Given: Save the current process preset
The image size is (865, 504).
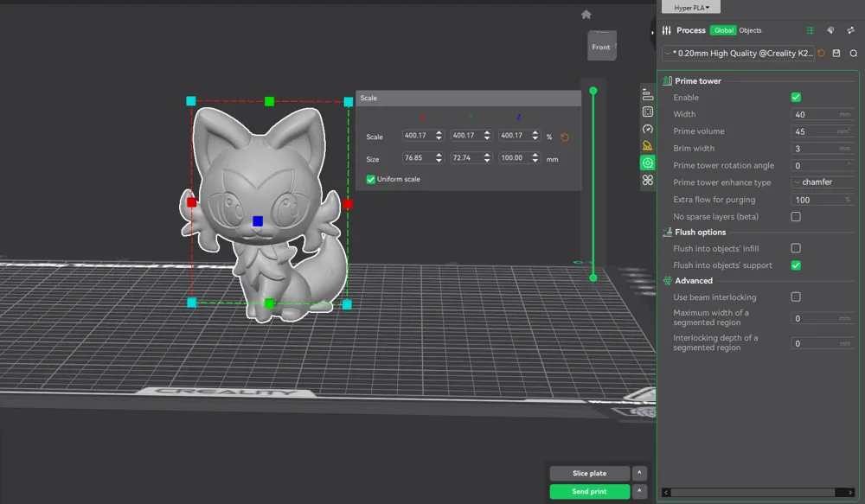Looking at the screenshot, I should point(836,53).
